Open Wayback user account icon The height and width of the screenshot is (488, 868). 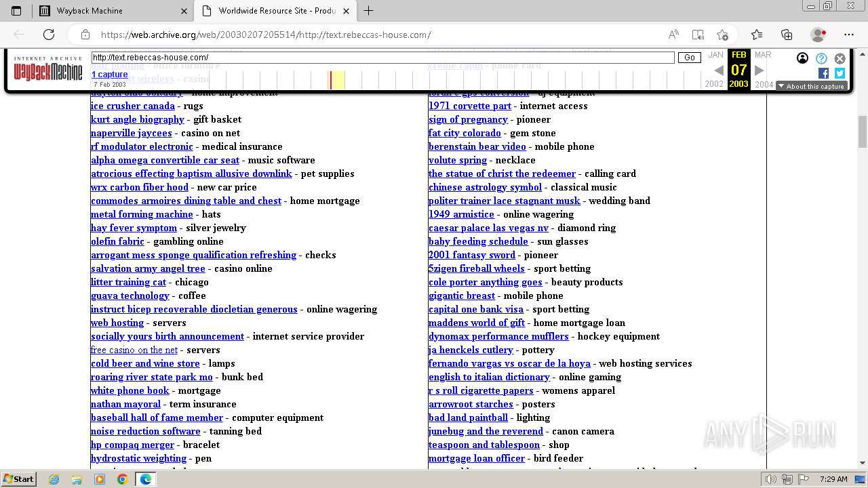pyautogui.click(x=802, y=58)
